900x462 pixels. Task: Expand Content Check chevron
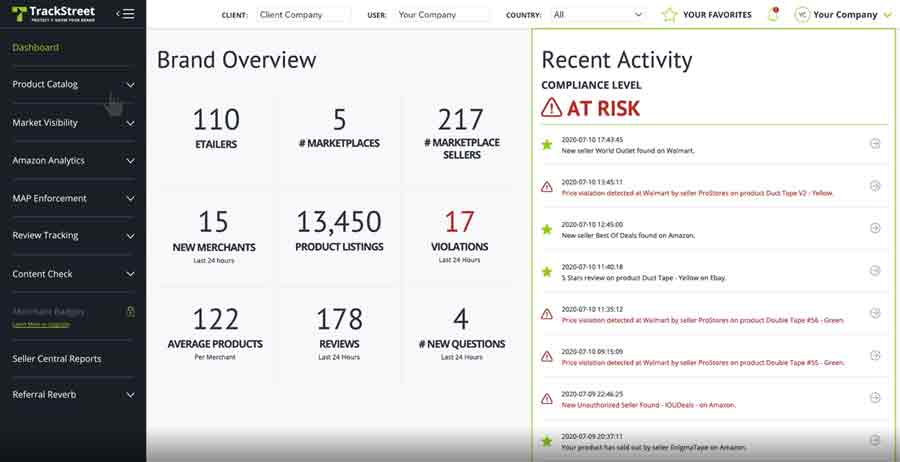[130, 275]
